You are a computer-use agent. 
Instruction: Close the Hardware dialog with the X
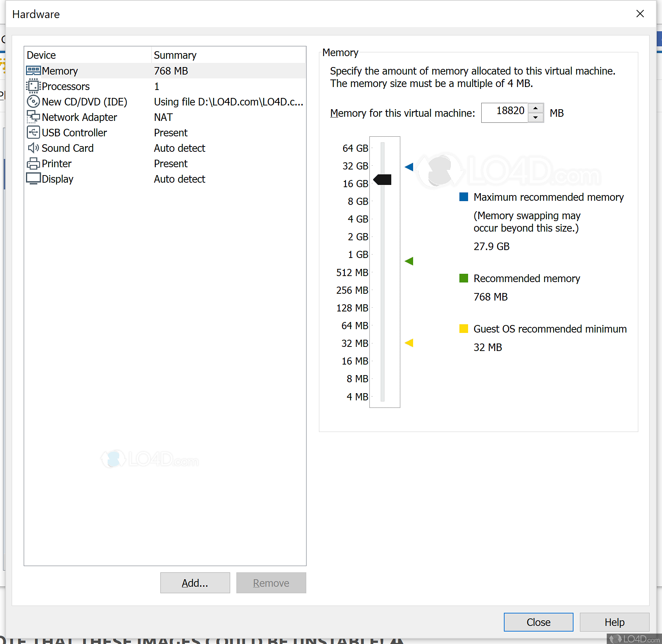tap(640, 14)
